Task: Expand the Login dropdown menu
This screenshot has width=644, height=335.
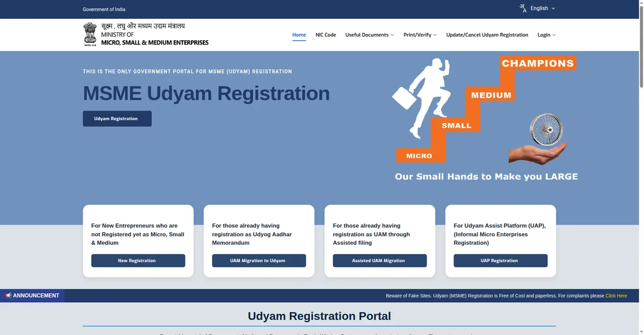Action: coord(547,35)
